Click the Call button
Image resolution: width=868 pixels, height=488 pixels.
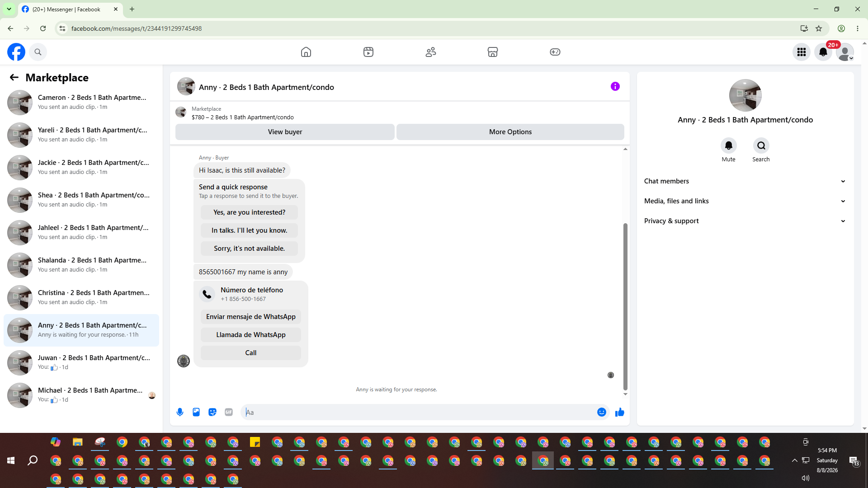point(251,353)
